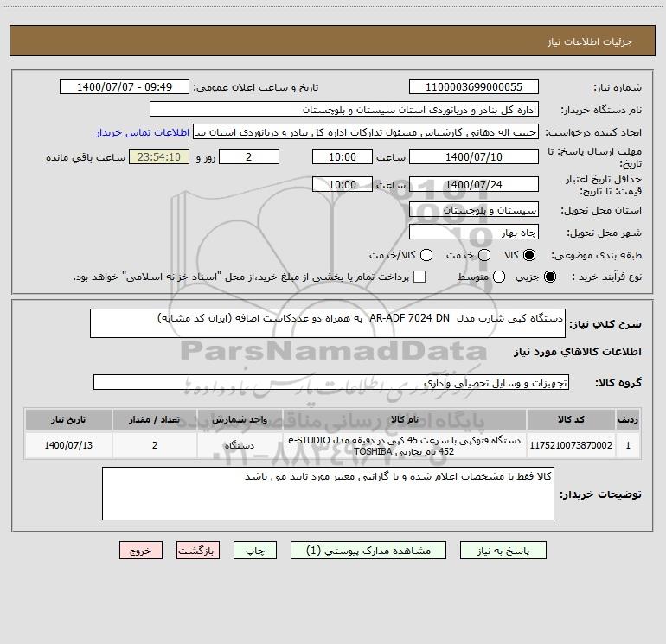Image resolution: width=666 pixels, height=644 pixels.
Task: Click the پاسخ به نیاز button
Action: (503, 551)
